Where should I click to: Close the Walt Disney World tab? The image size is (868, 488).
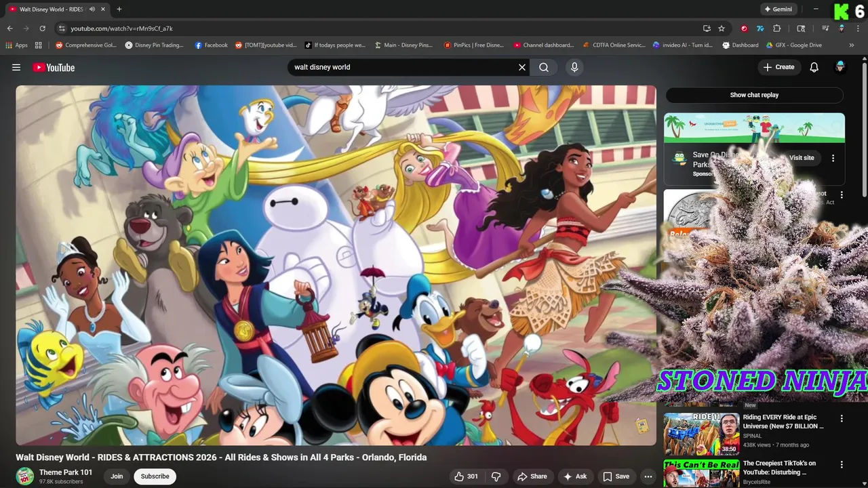[103, 9]
